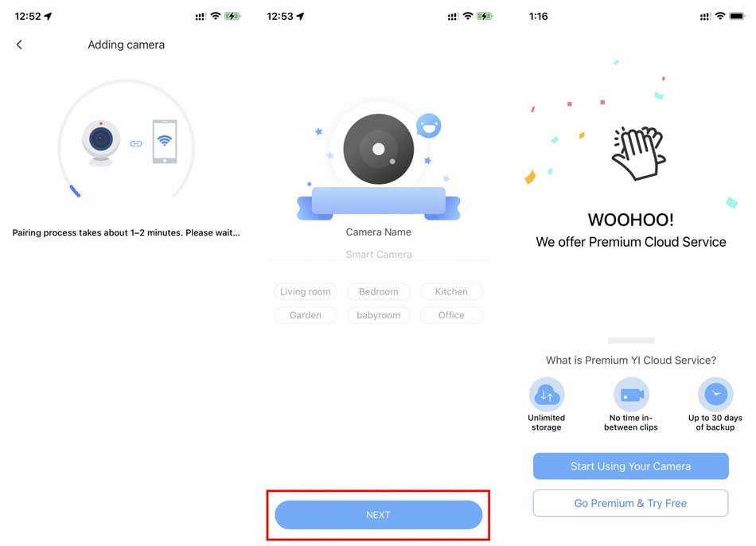Tap the phone Wi-Fi icon in pairing circle

(x=165, y=142)
